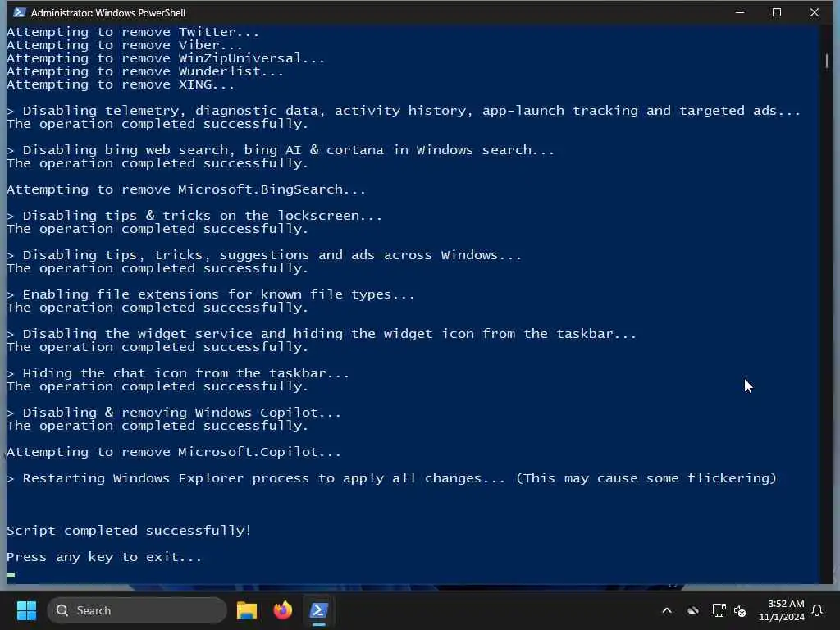Select the PowerShell taskbar icon
840x630 pixels.
(319, 610)
